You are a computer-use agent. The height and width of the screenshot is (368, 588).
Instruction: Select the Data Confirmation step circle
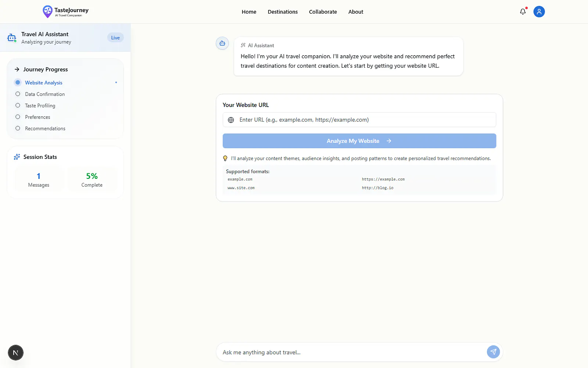[x=18, y=94]
